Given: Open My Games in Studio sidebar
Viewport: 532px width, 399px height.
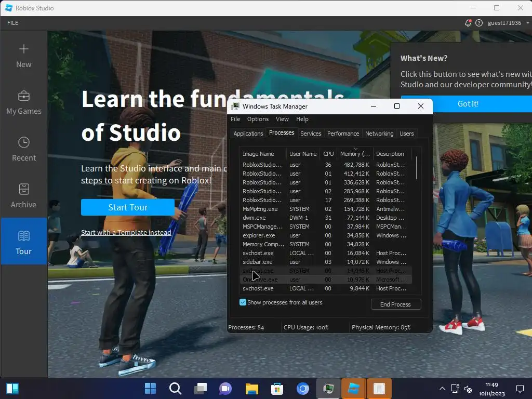Looking at the screenshot, I should (24, 103).
